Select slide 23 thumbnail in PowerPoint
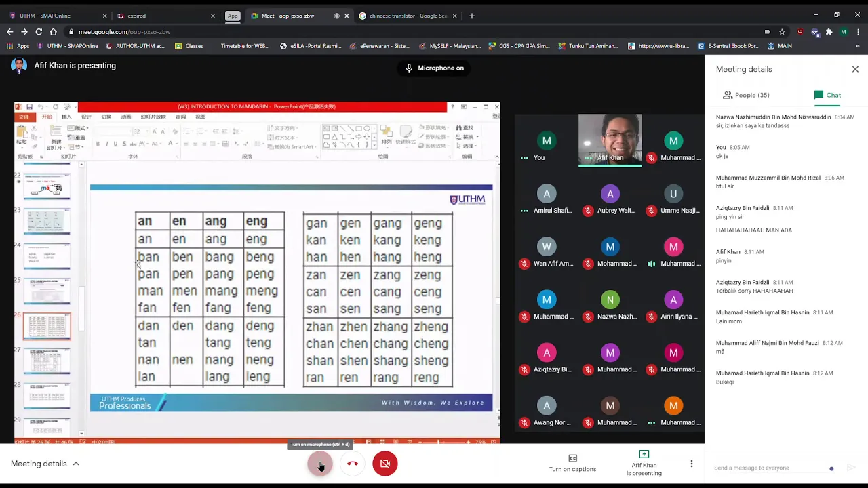This screenshot has height=488, width=868. click(47, 222)
